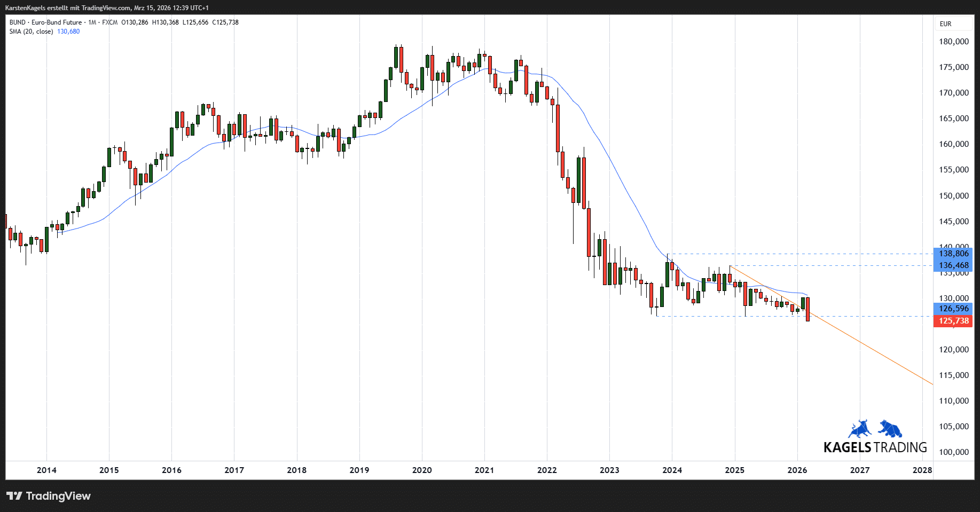Select the SMA (20, close) indicator legend
The width and height of the screenshot is (980, 512).
click(x=31, y=31)
